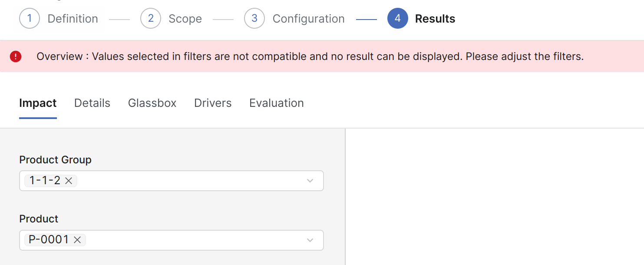Image resolution: width=644 pixels, height=265 pixels.
Task: Click the red error alert icon
Action: (x=16, y=56)
